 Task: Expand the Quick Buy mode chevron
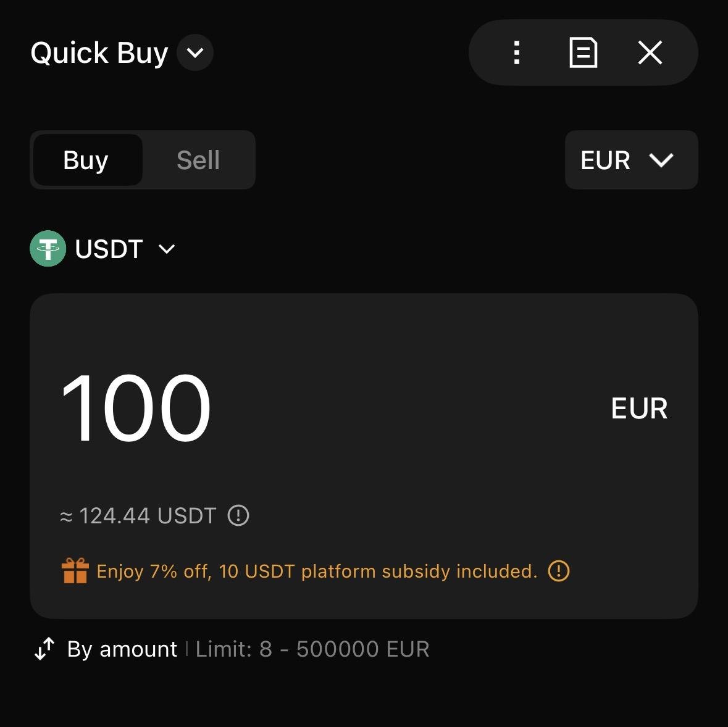coord(195,53)
